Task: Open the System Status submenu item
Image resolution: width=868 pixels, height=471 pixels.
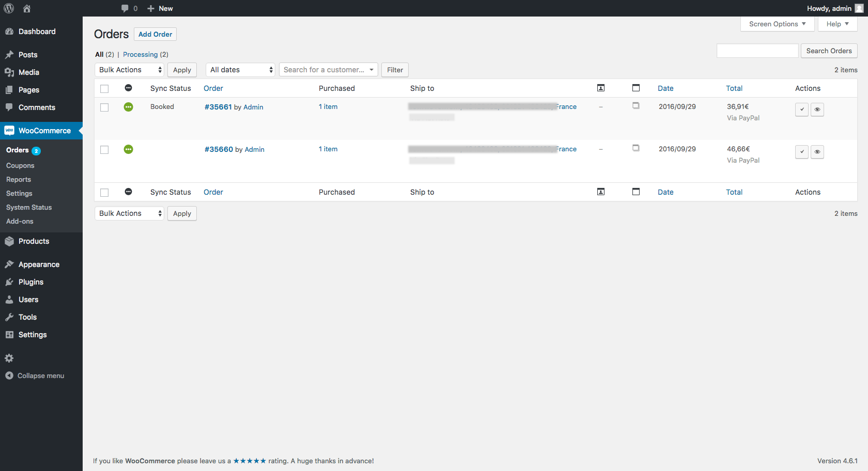Action: [x=29, y=208]
